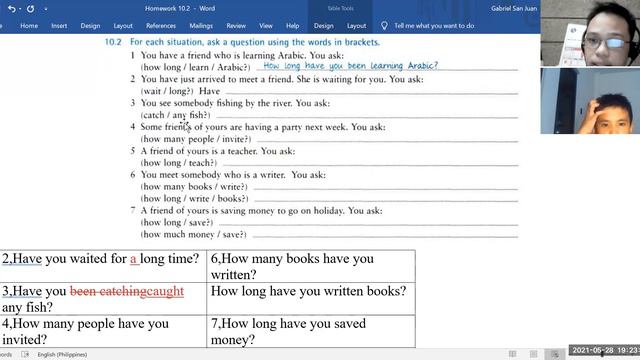Screen dimensions: 640x360
Task: Click the prompt '(how long / save?)'
Action: (x=177, y=222)
